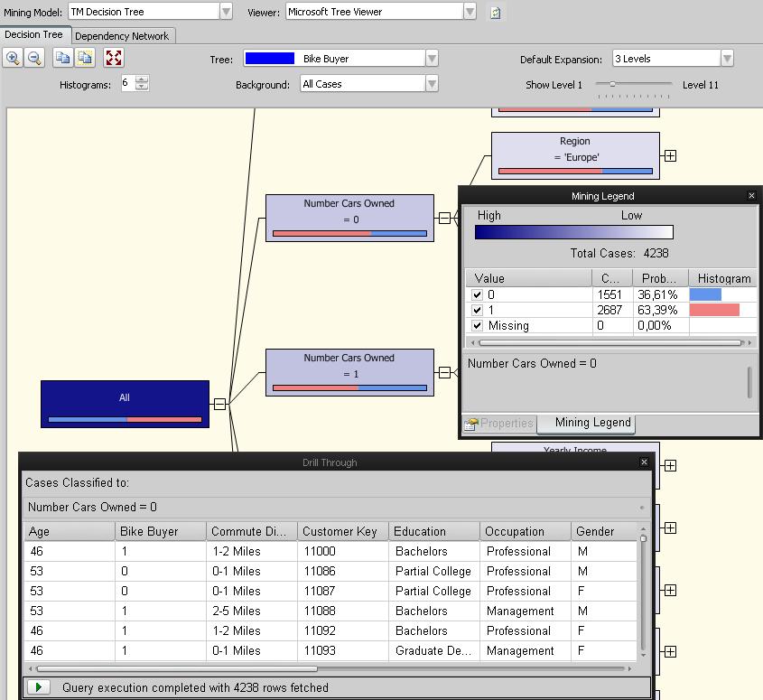763x700 pixels.
Task: Open the Viewer dropdown
Action: (470, 12)
